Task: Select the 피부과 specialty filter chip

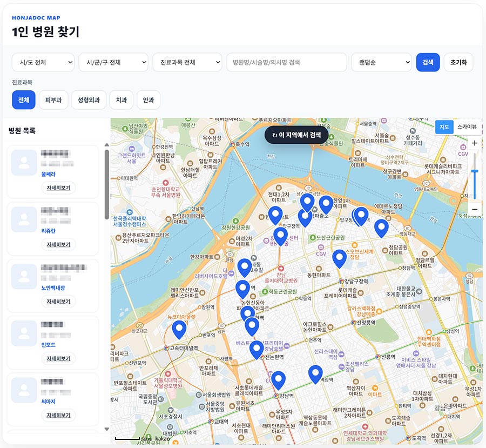Action: 53,100
